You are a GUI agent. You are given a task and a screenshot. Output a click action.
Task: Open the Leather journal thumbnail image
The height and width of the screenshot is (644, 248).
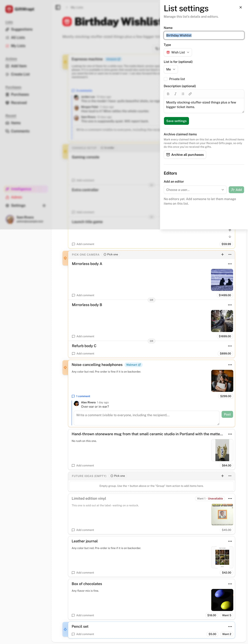[x=222, y=557]
